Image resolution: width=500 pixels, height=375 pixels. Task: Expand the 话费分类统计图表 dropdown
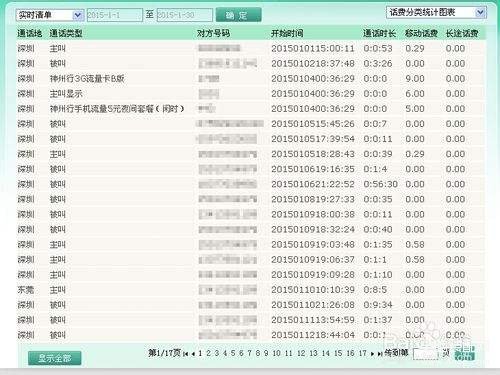coord(436,13)
